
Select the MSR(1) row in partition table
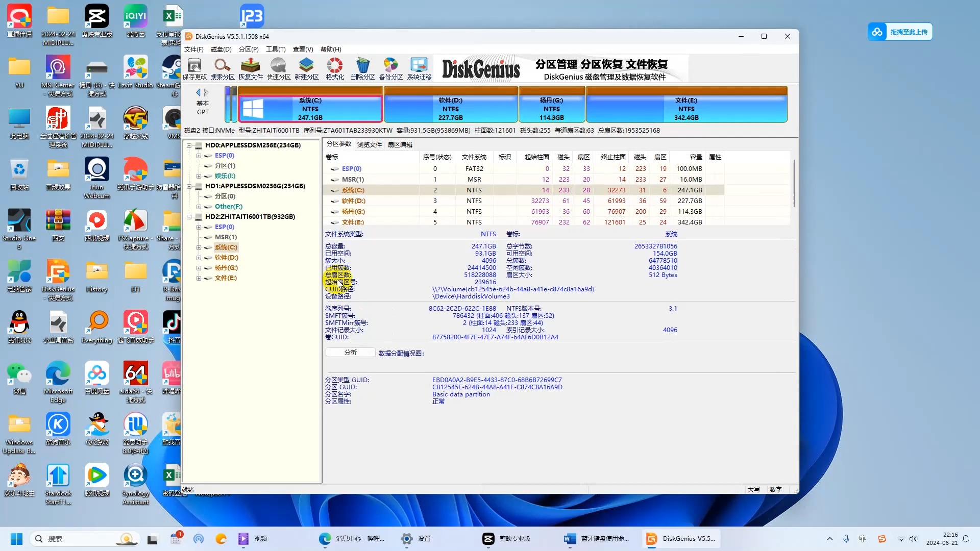pyautogui.click(x=523, y=180)
